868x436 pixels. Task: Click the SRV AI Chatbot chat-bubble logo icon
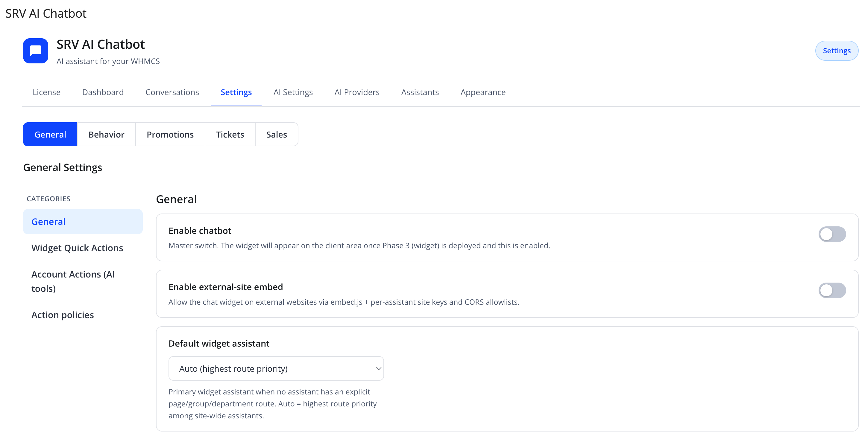tap(35, 51)
